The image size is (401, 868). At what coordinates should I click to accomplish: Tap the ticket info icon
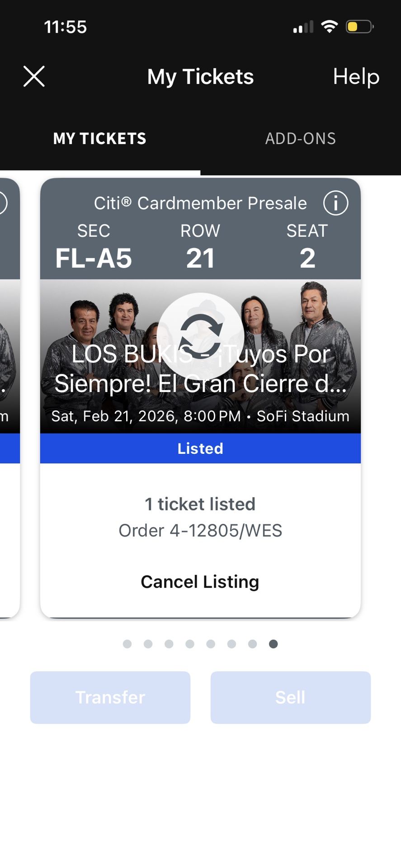pyautogui.click(x=335, y=203)
